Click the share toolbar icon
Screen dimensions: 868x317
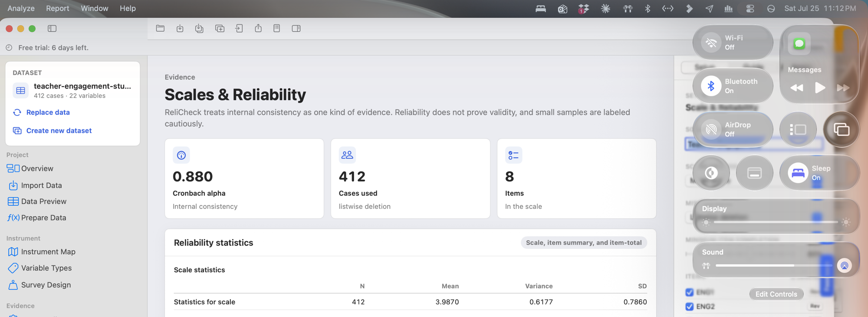tap(258, 28)
